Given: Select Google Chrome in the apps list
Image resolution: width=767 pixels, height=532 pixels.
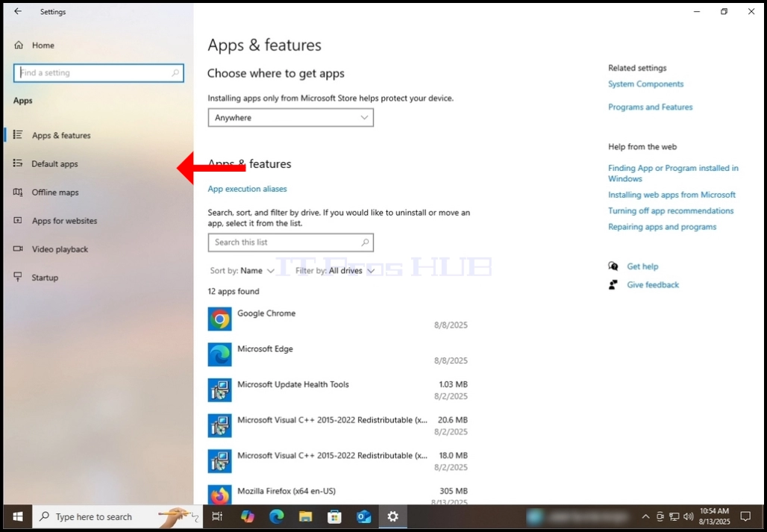Looking at the screenshot, I should (x=337, y=319).
